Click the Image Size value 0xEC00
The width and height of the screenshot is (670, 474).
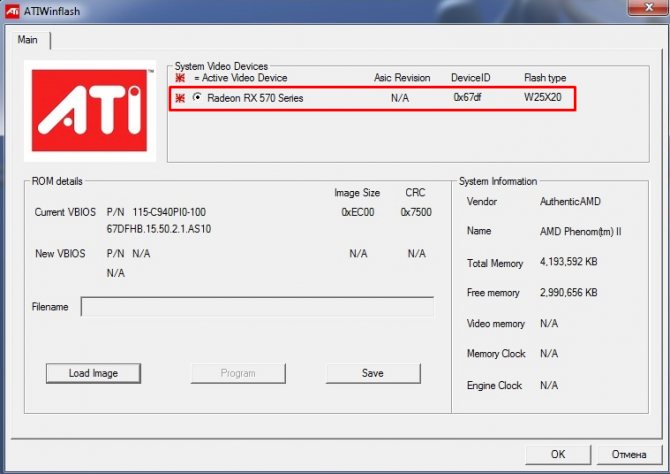tap(358, 212)
